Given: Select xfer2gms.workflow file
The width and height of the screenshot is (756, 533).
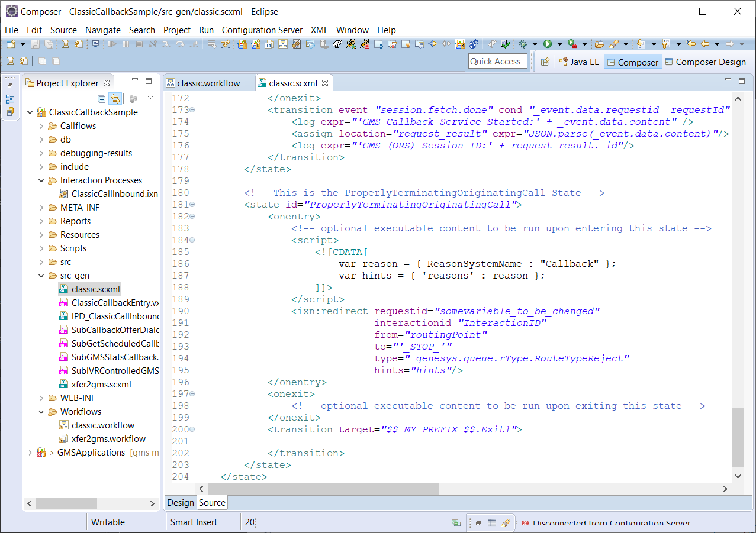Looking at the screenshot, I should pyautogui.click(x=102, y=439).
